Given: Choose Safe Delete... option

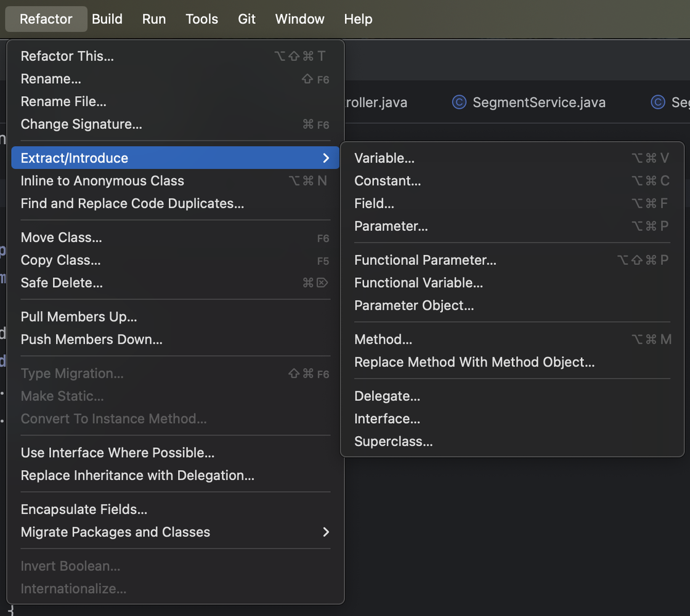Looking at the screenshot, I should tap(175, 283).
